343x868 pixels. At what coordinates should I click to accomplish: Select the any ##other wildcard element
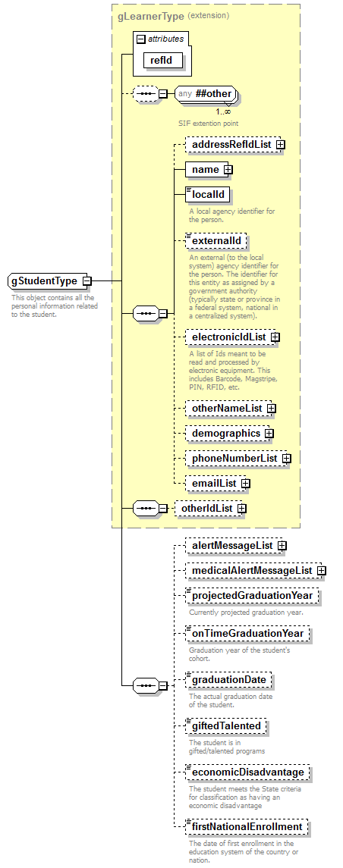click(205, 93)
